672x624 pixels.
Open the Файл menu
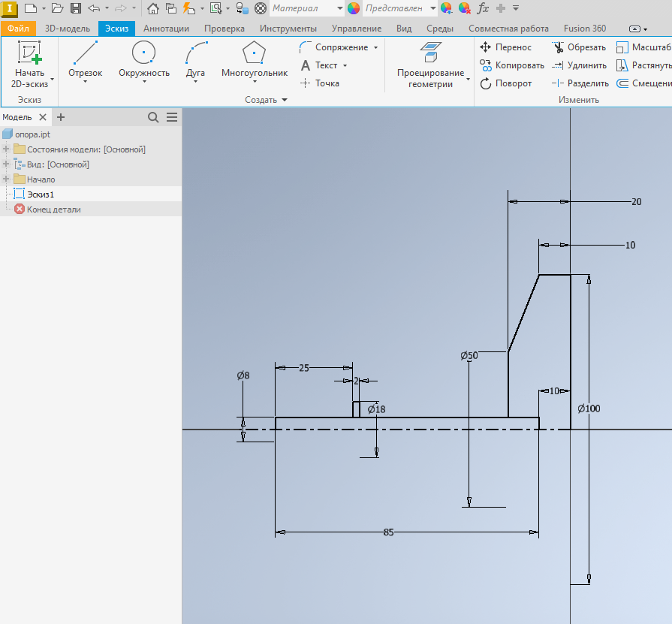(18, 29)
